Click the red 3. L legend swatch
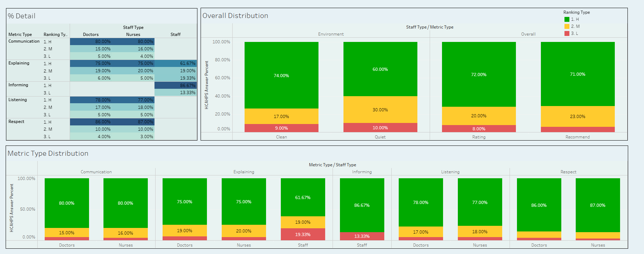 (567, 33)
